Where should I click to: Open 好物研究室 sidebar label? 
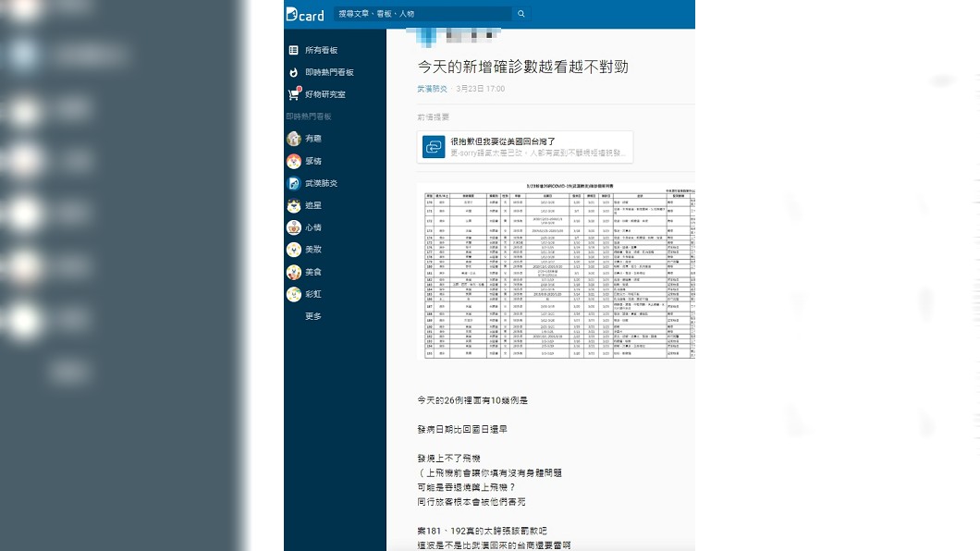pyautogui.click(x=325, y=94)
